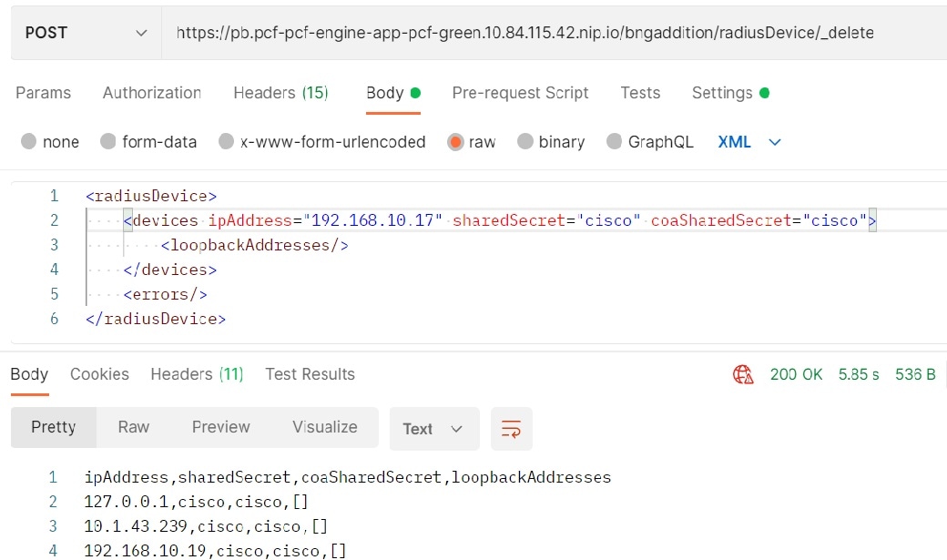Select the GraphQL body radio button
This screenshot has height=560, width=947.
click(614, 142)
